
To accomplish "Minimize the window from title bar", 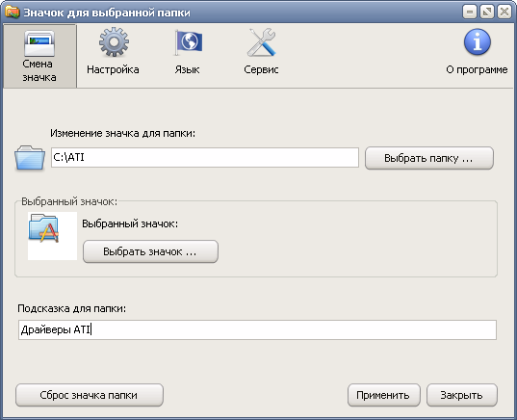I will (x=470, y=13).
